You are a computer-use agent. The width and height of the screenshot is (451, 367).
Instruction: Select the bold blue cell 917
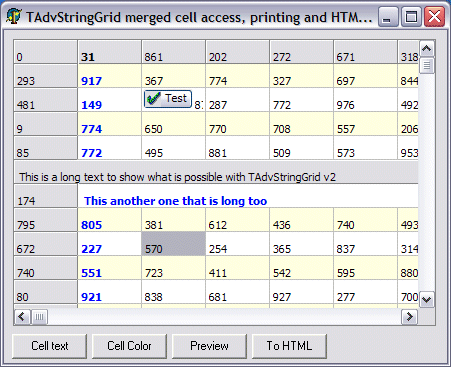tap(110, 76)
